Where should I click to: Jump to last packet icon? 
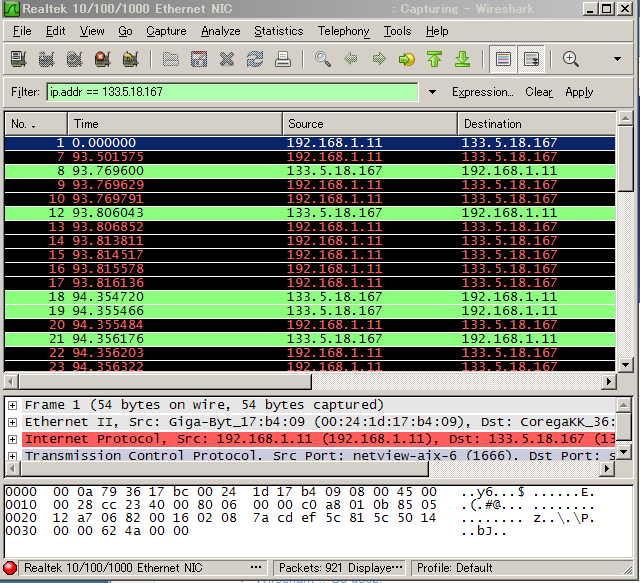pyautogui.click(x=462, y=59)
